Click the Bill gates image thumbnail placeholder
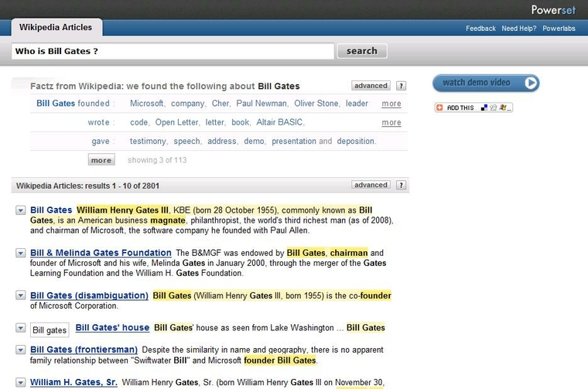This screenshot has width=588, height=389. pos(50,329)
